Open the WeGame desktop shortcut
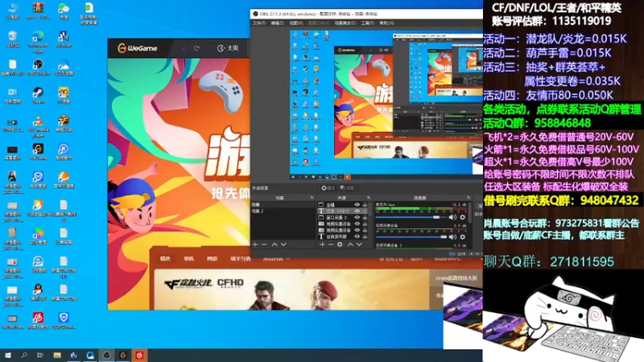644x362 pixels. click(38, 151)
